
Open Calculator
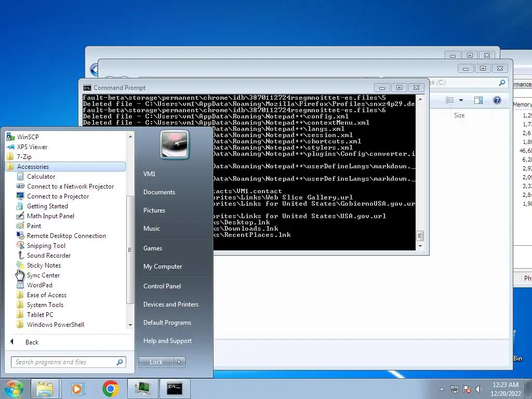(x=41, y=177)
